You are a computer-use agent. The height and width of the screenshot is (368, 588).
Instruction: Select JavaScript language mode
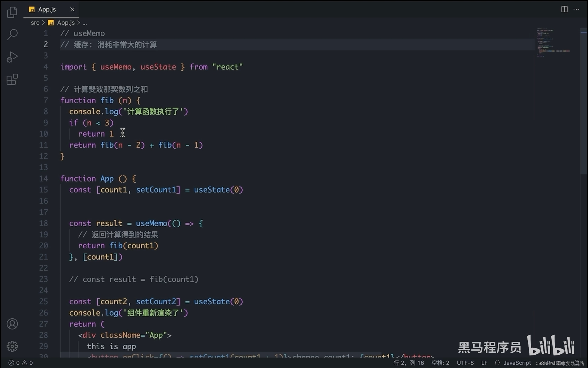click(x=517, y=363)
